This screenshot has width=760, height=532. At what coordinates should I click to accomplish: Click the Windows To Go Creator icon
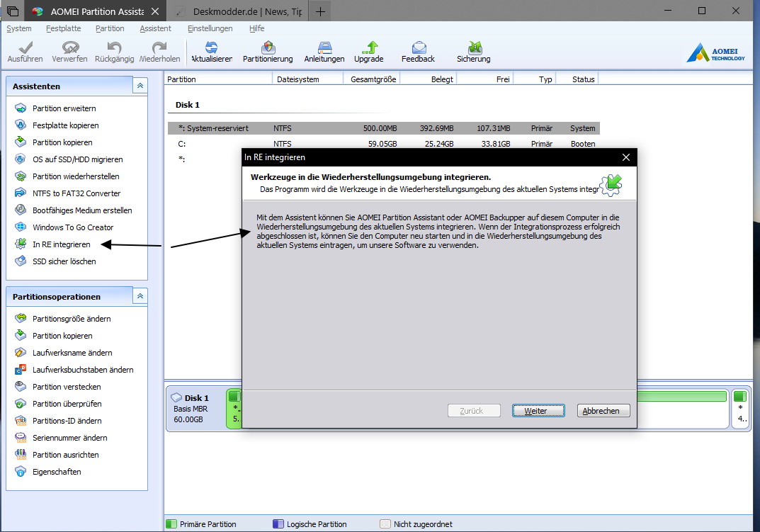pyautogui.click(x=21, y=227)
